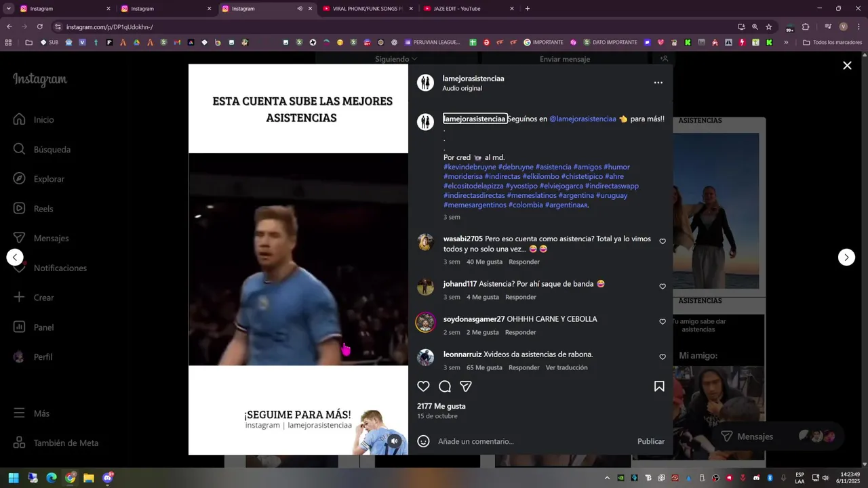Image resolution: width=868 pixels, height=488 pixels.
Task: Share post with paper plane icon
Action: (466, 386)
